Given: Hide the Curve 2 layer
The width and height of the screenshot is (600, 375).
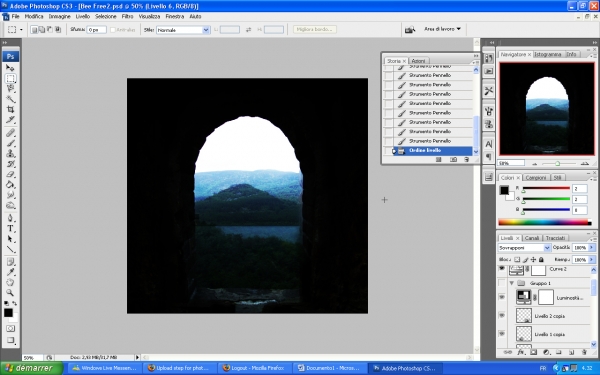Looking at the screenshot, I should [x=502, y=269].
